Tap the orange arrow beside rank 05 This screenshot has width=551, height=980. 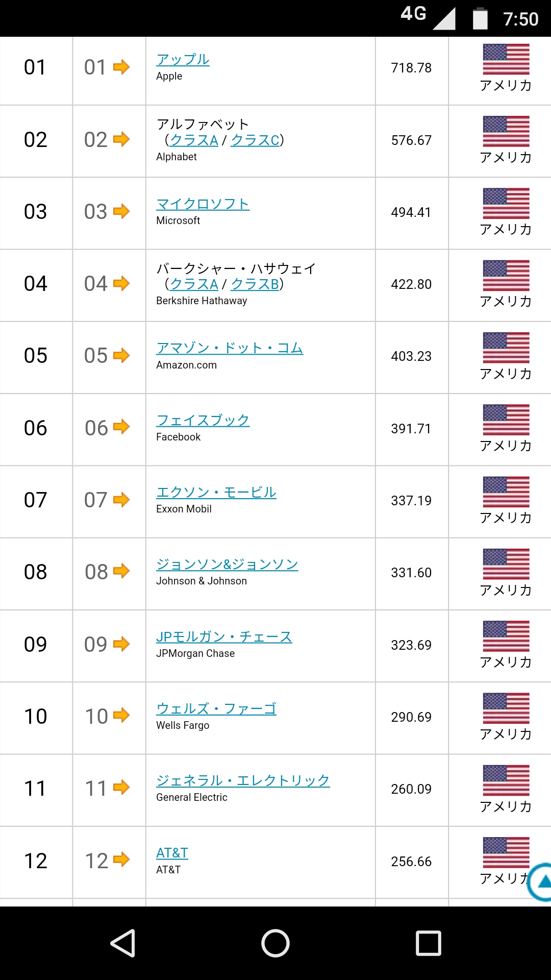tap(121, 355)
